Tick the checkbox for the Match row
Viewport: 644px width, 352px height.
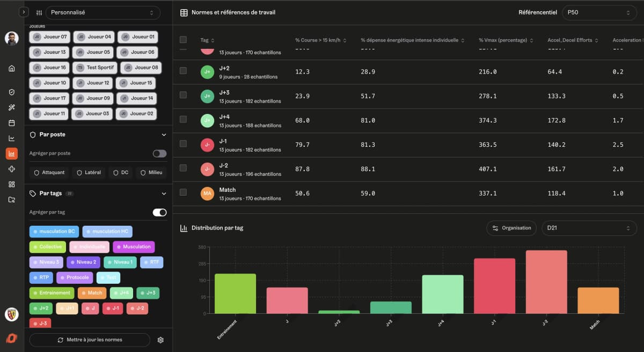[183, 192]
